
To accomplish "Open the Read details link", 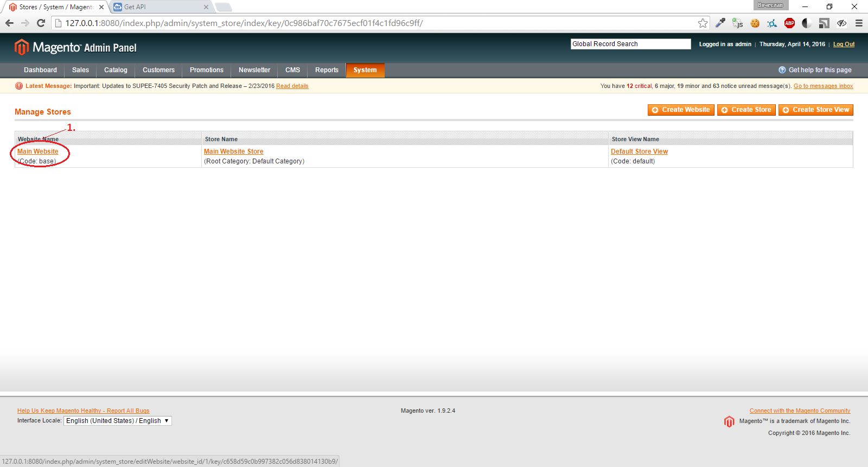I will pyautogui.click(x=292, y=86).
